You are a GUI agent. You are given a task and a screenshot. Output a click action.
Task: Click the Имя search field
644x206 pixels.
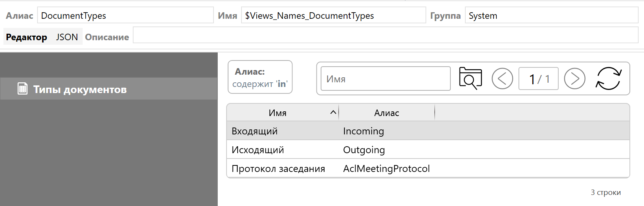(385, 79)
